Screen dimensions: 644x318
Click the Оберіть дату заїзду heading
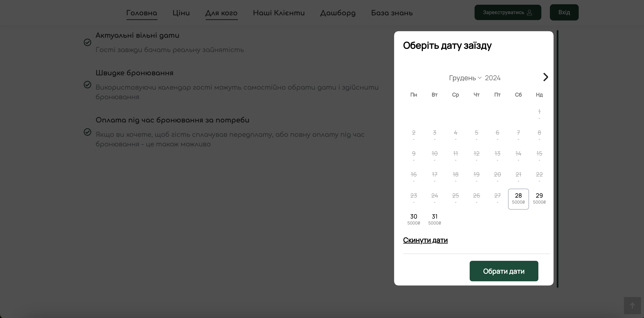[447, 45]
